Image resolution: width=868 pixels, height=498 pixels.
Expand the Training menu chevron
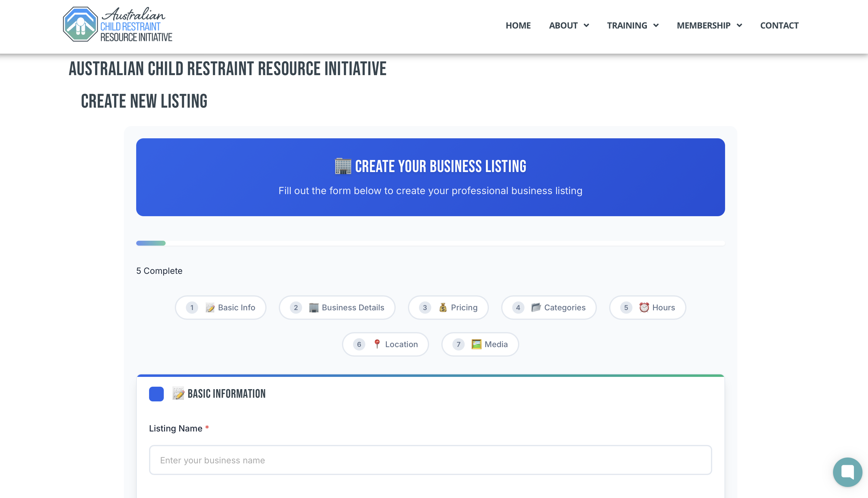[656, 26]
